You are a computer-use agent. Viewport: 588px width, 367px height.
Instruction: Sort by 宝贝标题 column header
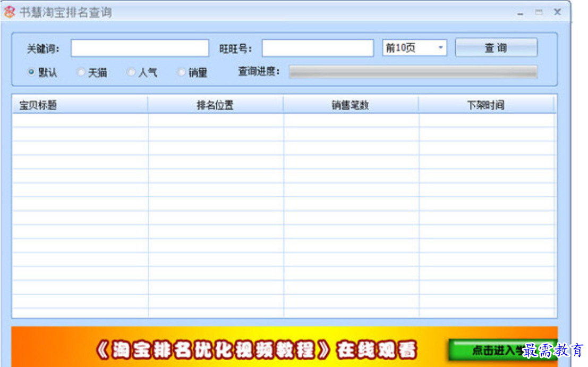pyautogui.click(x=80, y=105)
